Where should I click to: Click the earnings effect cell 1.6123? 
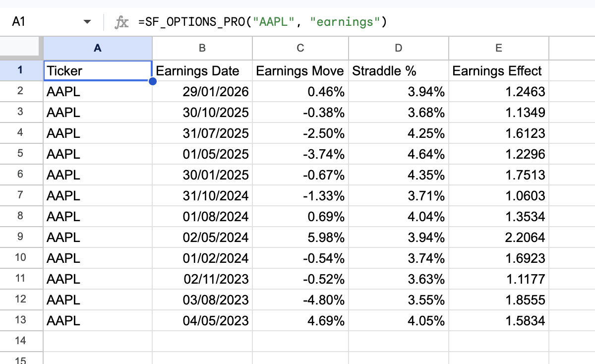499,133
